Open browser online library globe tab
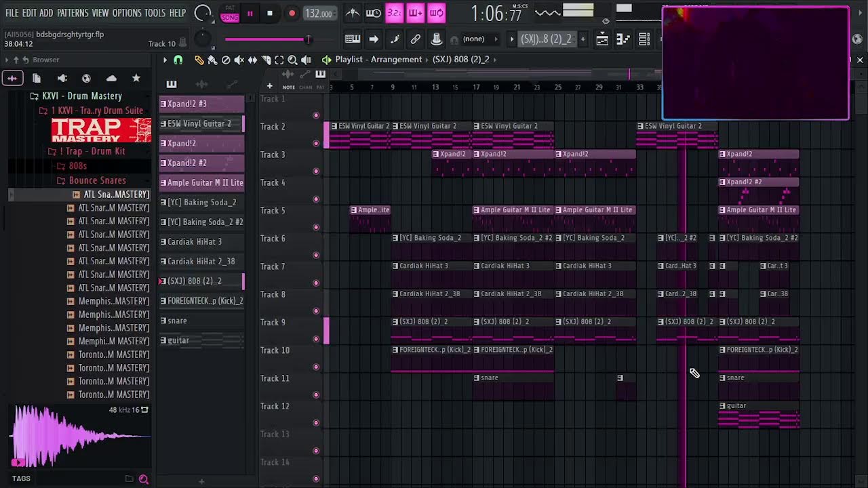This screenshot has width=868, height=488. pyautogui.click(x=86, y=79)
